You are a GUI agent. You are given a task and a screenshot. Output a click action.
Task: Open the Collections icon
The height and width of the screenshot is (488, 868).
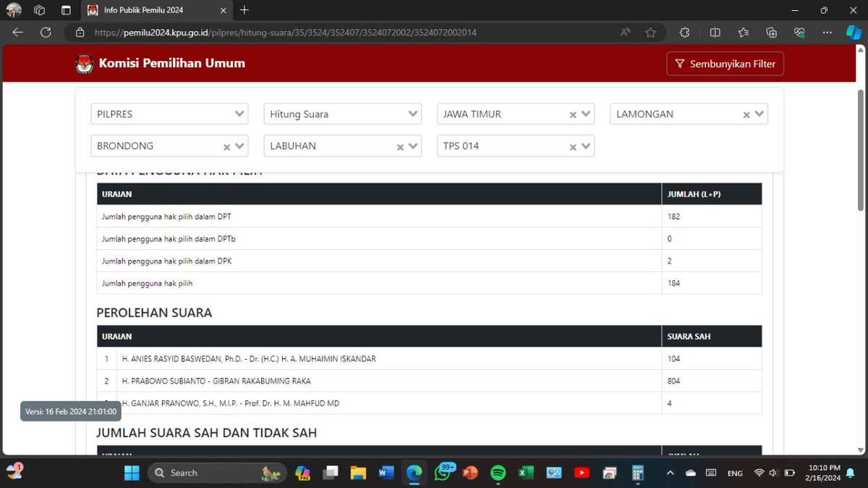click(771, 32)
